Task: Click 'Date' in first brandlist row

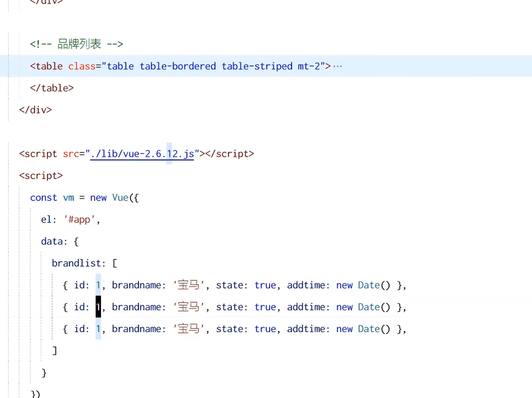Action: [369, 285]
